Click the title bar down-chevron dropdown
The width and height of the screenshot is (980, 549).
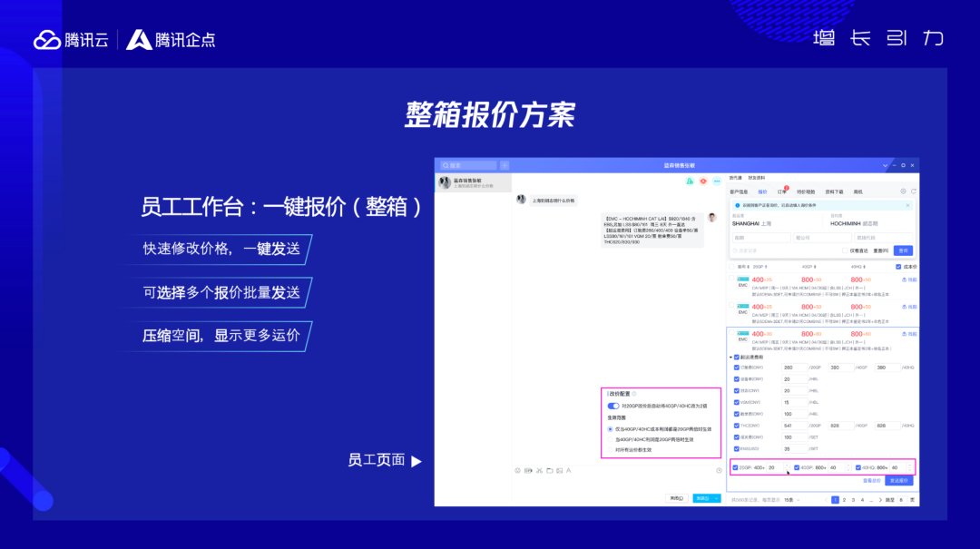(x=885, y=166)
